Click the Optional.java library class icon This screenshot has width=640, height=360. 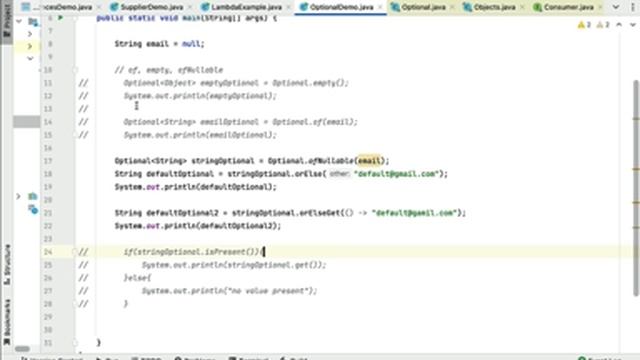(395, 7)
